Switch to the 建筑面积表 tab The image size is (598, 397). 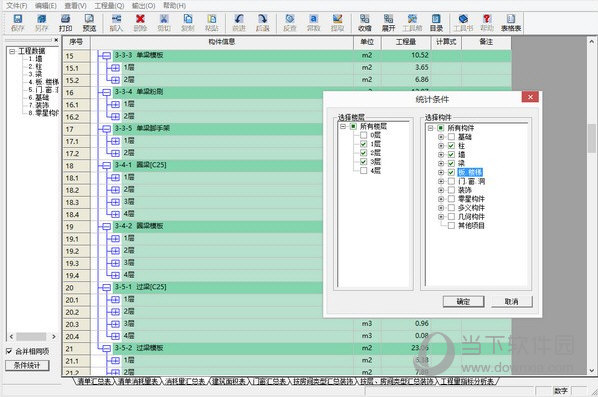[x=229, y=381]
